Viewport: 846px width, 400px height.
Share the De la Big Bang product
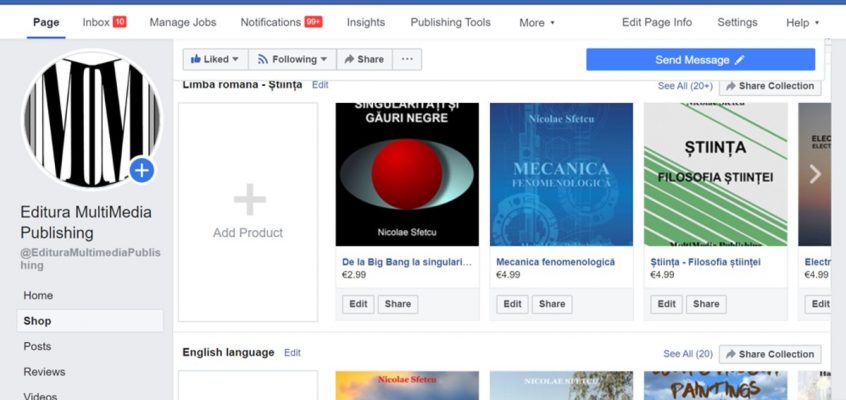coord(398,304)
